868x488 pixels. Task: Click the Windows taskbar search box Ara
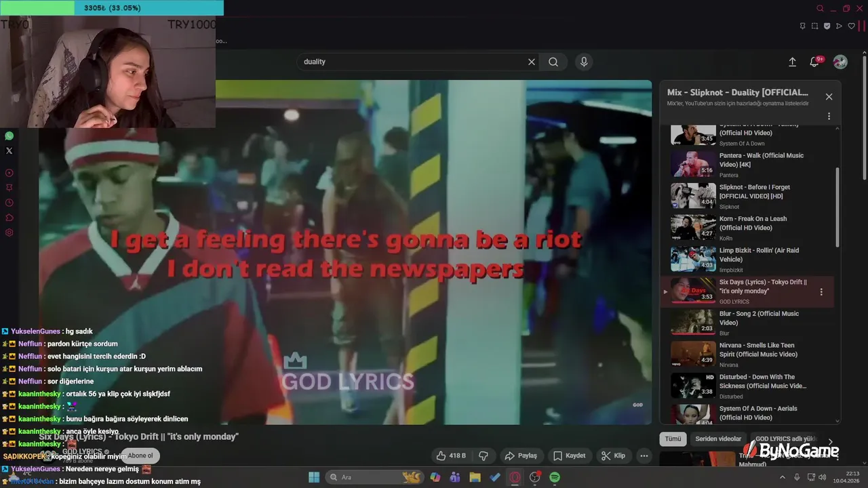[x=376, y=477]
